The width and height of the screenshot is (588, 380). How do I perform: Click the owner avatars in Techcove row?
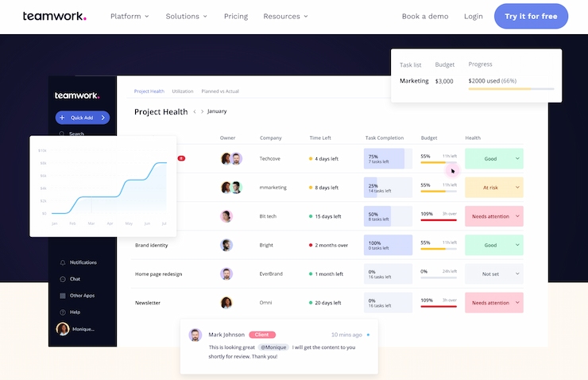[x=231, y=159]
